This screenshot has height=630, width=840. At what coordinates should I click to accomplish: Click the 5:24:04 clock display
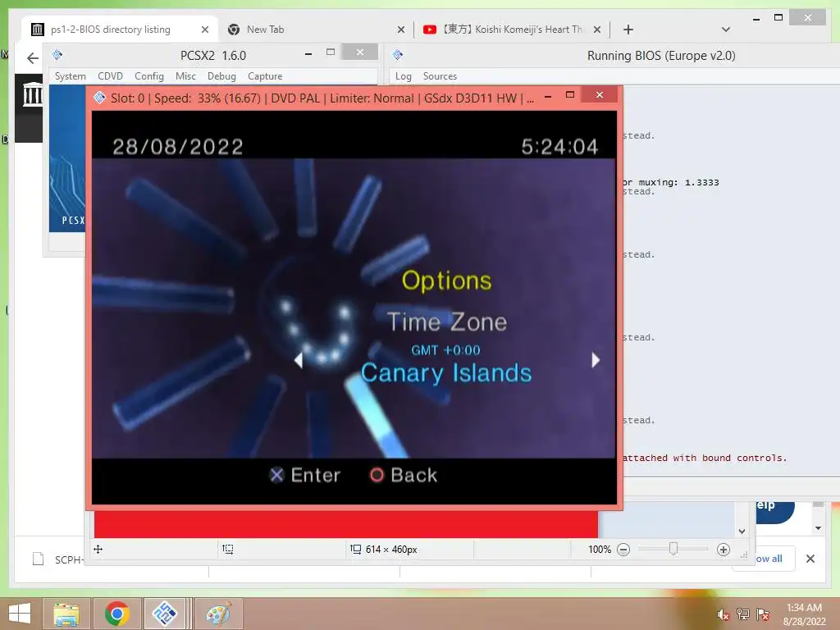[x=559, y=147]
